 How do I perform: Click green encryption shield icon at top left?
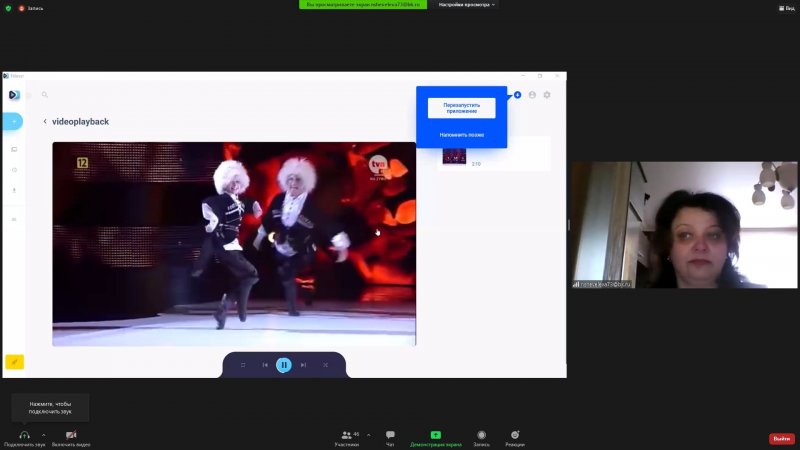(x=8, y=8)
